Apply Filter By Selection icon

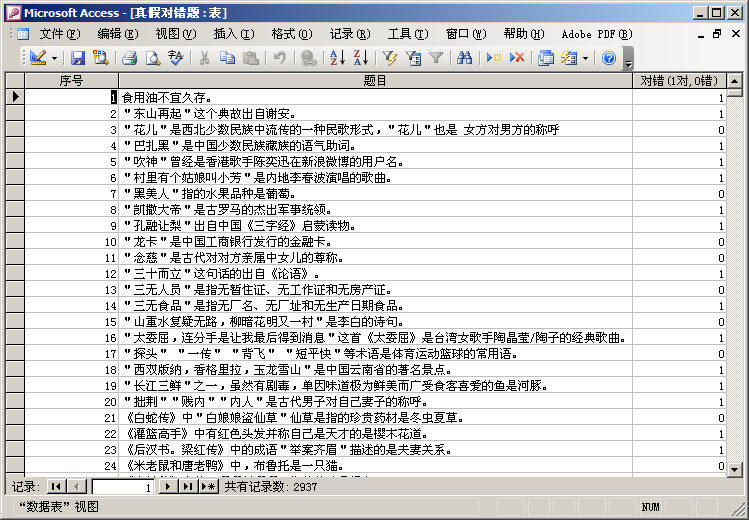coord(390,58)
